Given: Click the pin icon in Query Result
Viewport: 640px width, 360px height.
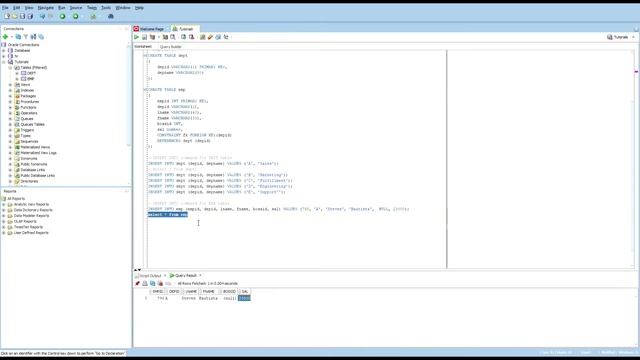Looking at the screenshot, I should coord(138,284).
